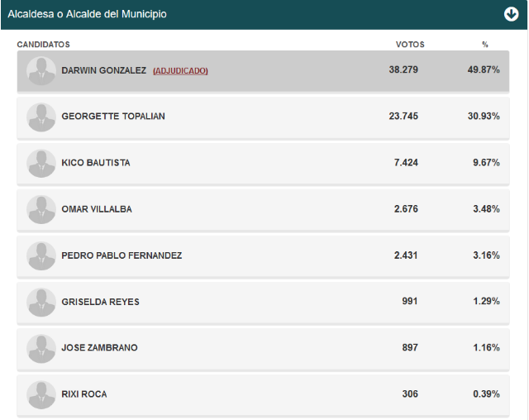The image size is (529, 420).
Task: Click Pedro Pablo Fernandez's avatar icon
Action: pos(41,256)
